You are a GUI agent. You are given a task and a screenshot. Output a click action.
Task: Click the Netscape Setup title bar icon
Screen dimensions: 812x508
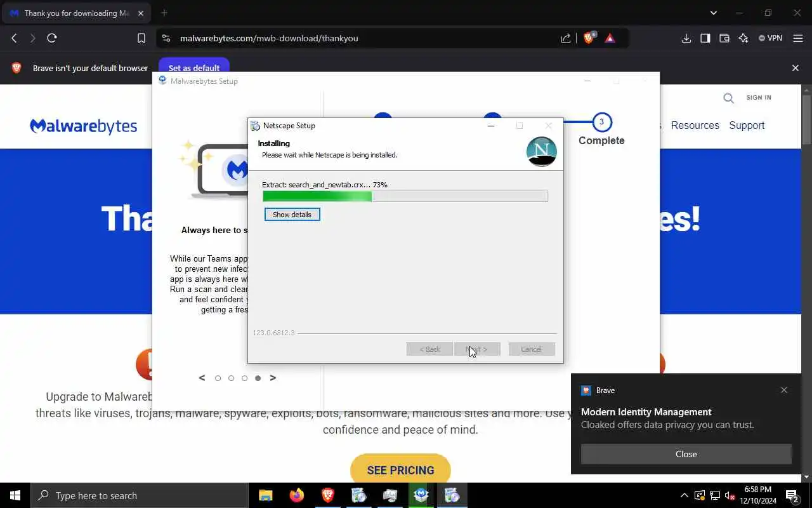coord(255,126)
